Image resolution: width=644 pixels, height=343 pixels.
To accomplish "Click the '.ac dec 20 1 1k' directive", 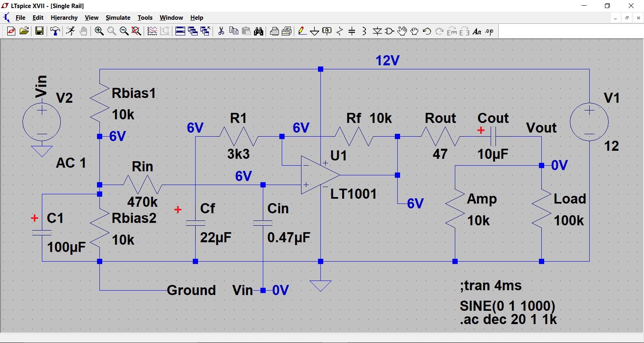I will (x=508, y=319).
